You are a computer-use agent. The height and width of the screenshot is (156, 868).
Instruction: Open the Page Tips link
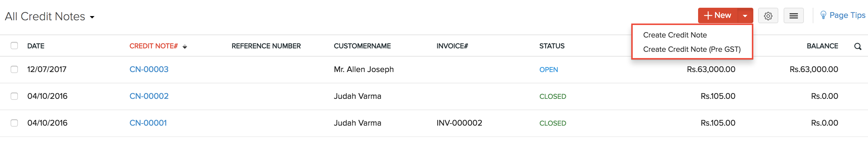click(847, 15)
